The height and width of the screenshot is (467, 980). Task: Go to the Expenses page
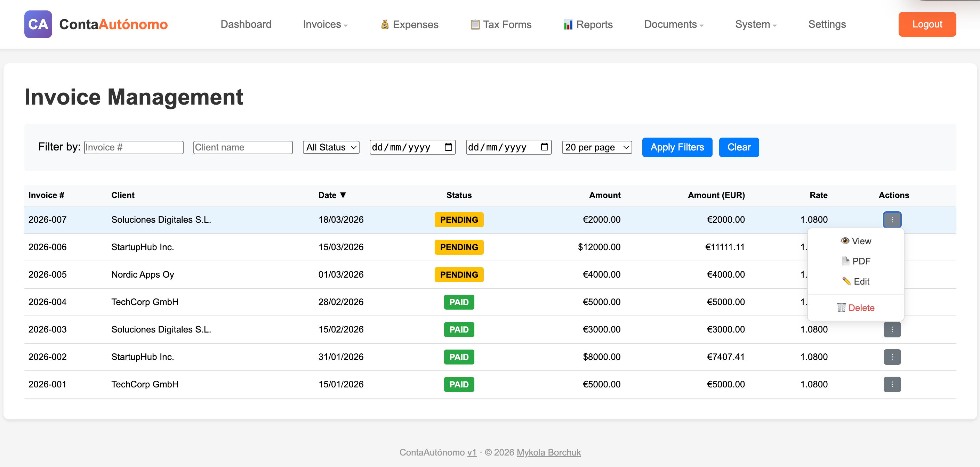tap(409, 24)
